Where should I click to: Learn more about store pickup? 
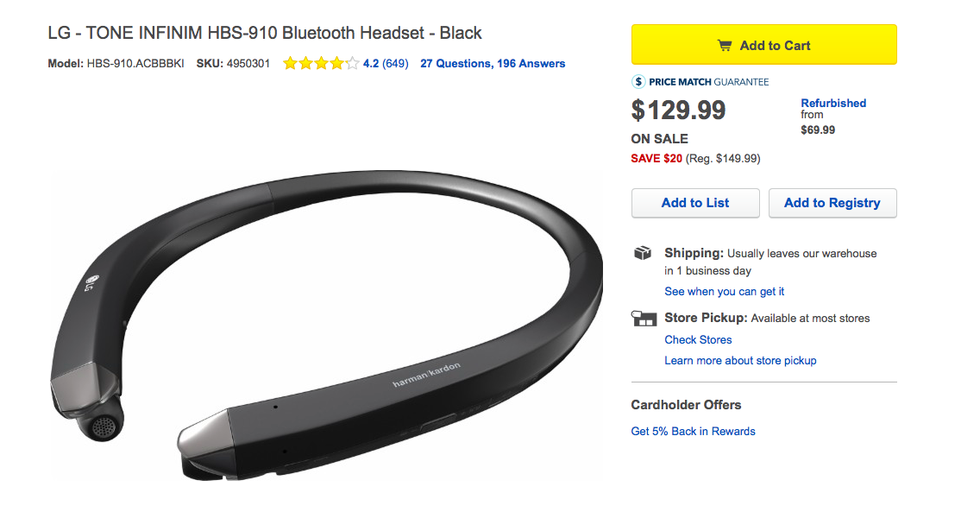click(740, 361)
